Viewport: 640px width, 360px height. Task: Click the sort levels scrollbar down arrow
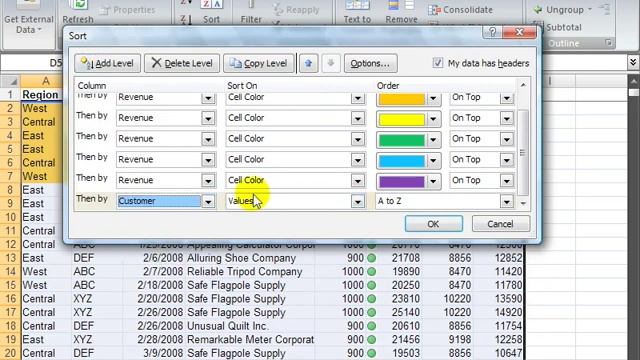[x=523, y=203]
